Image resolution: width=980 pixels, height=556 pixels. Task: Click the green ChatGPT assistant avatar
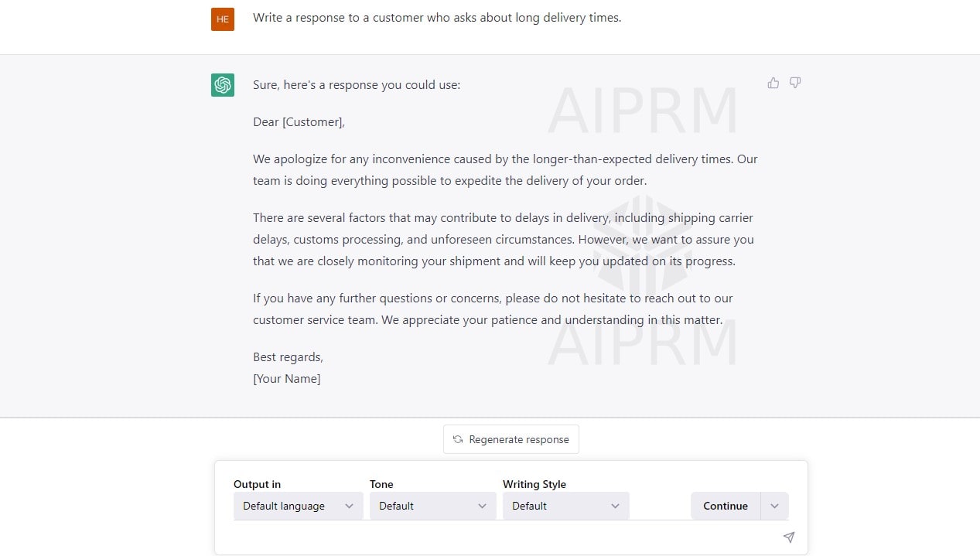click(222, 85)
